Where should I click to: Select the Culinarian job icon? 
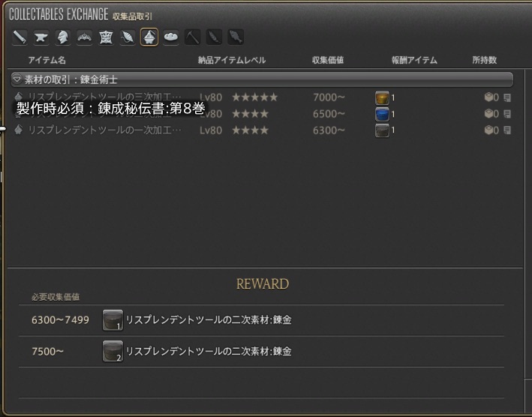(171, 37)
